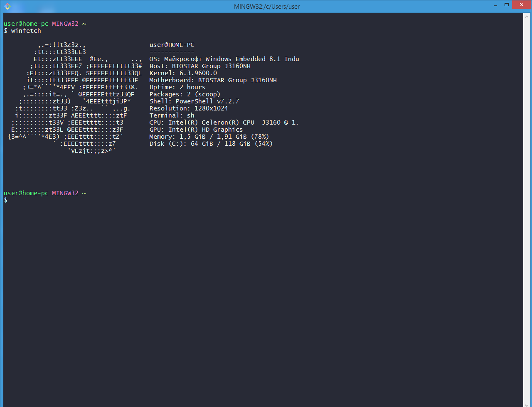Viewport: 532px width, 407px height.
Task: Click the ASCII Windows logo art
Action: (x=75, y=98)
